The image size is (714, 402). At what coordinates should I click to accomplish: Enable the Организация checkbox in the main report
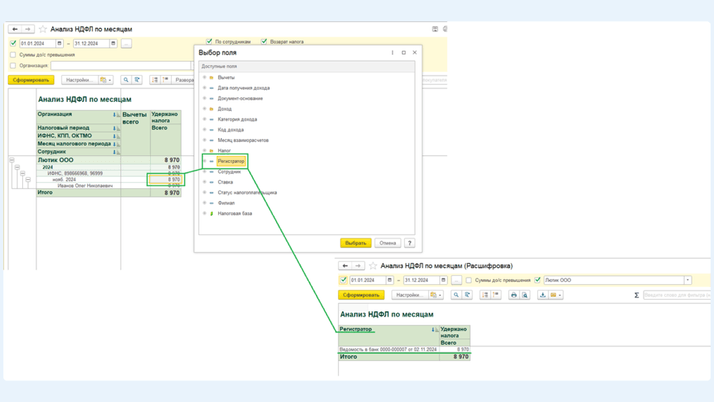(13, 66)
